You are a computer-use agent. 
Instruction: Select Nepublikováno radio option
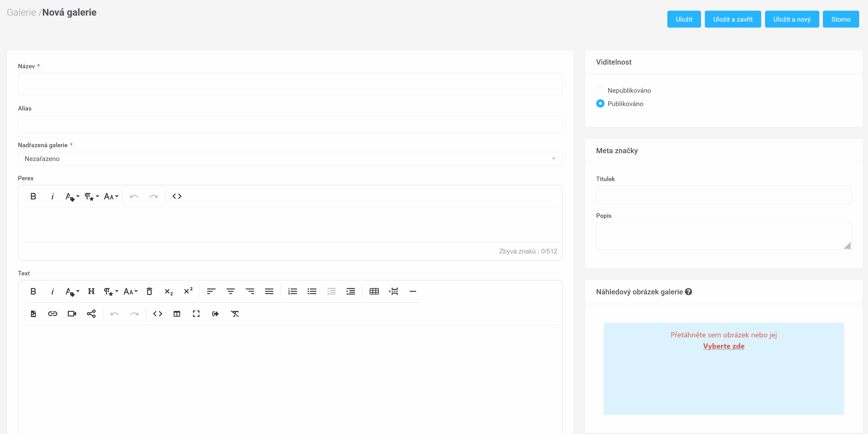click(600, 90)
